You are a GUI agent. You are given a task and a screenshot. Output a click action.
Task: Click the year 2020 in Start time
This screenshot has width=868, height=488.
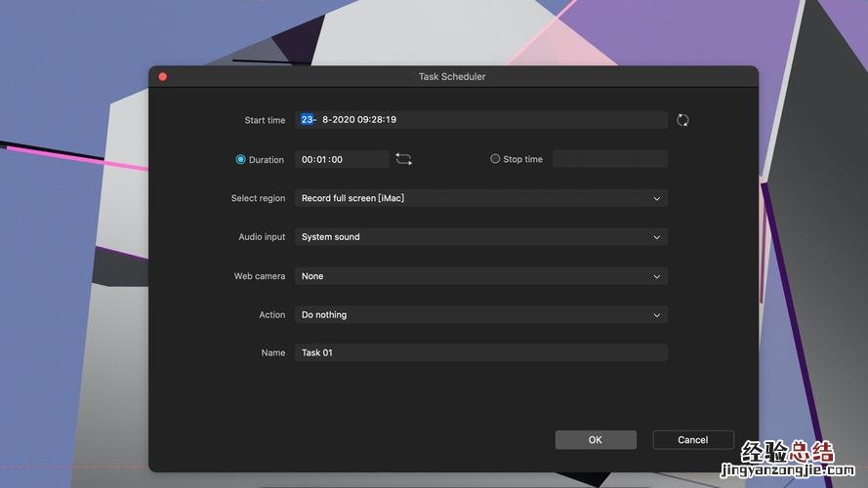click(x=344, y=120)
